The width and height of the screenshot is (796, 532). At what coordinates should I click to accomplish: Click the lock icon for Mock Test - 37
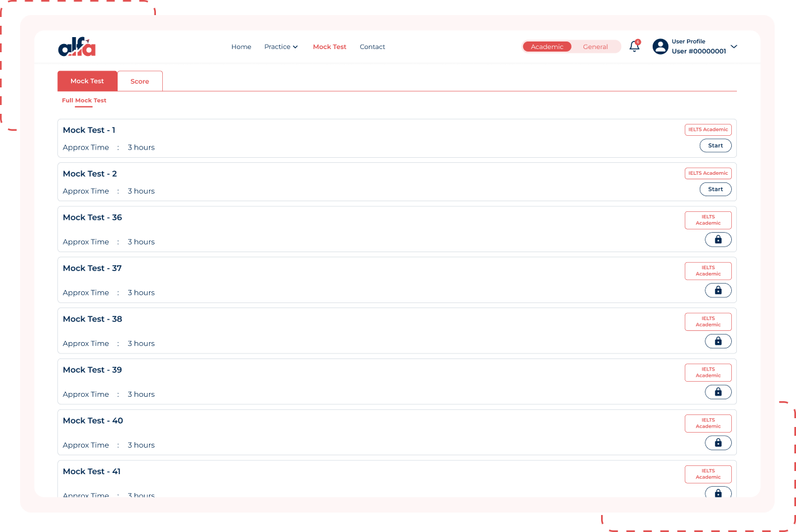point(718,291)
